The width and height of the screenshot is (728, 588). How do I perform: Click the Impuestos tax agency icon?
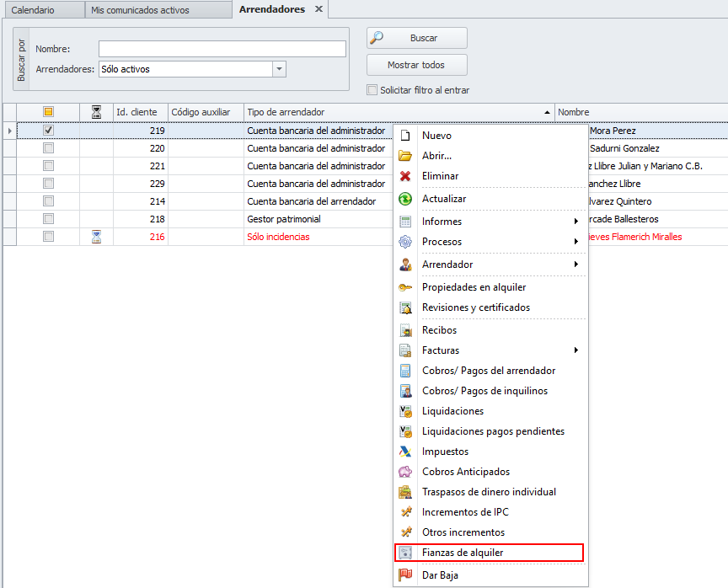click(x=405, y=452)
